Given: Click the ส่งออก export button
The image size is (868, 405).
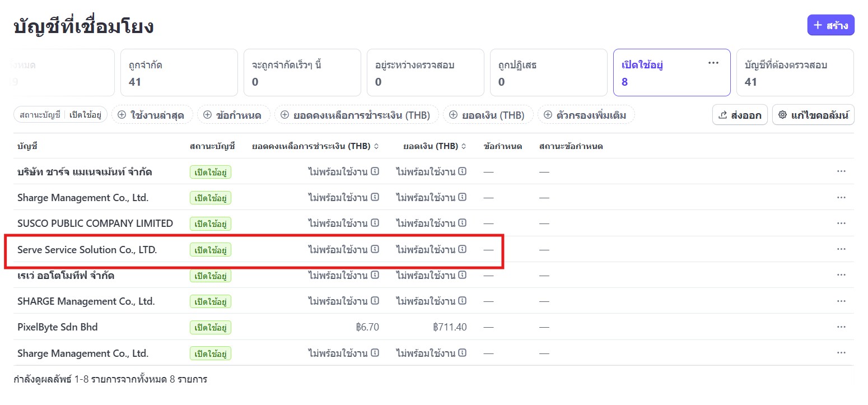Looking at the screenshot, I should tap(740, 115).
